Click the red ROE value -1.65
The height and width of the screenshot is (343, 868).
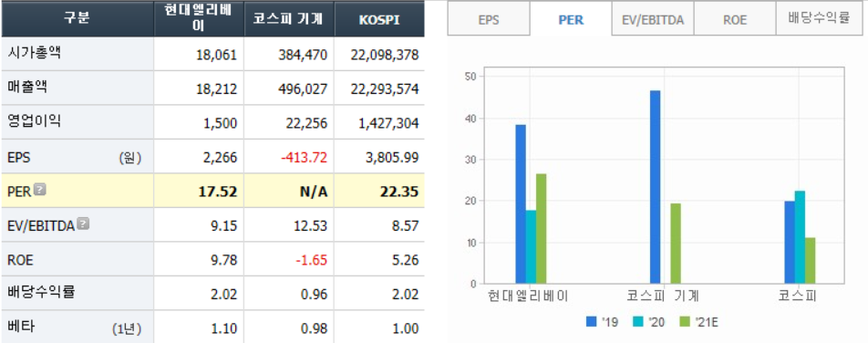pyautogui.click(x=312, y=260)
